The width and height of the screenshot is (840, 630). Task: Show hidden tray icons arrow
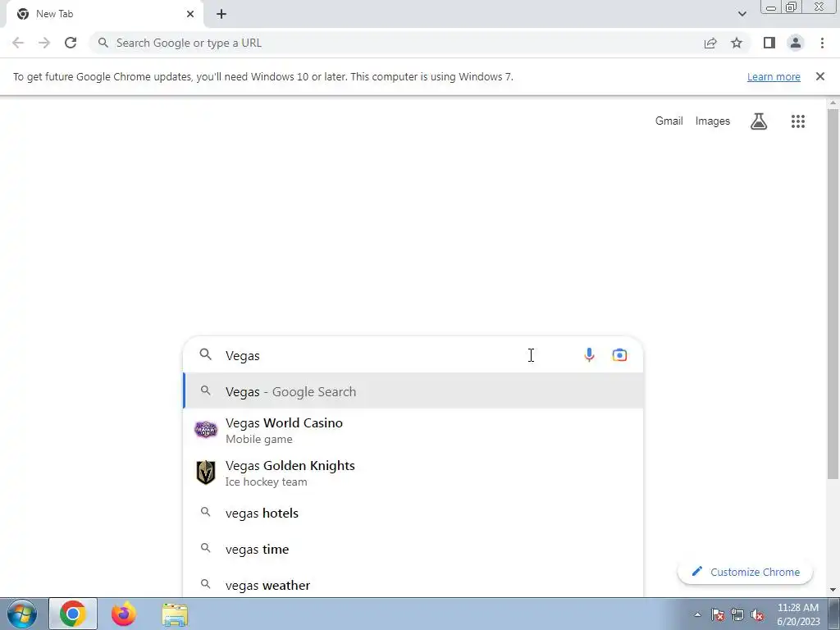click(x=697, y=614)
